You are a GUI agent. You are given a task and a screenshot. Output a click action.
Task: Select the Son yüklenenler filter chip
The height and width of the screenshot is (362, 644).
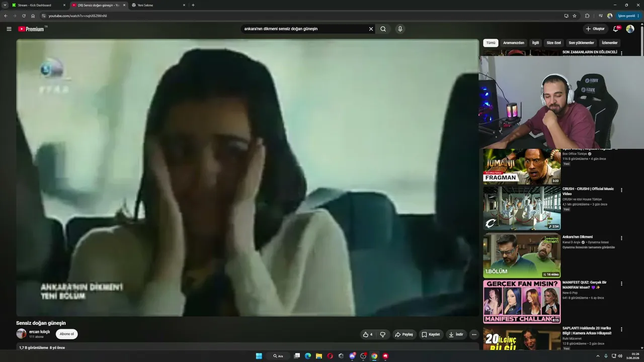[x=581, y=43]
